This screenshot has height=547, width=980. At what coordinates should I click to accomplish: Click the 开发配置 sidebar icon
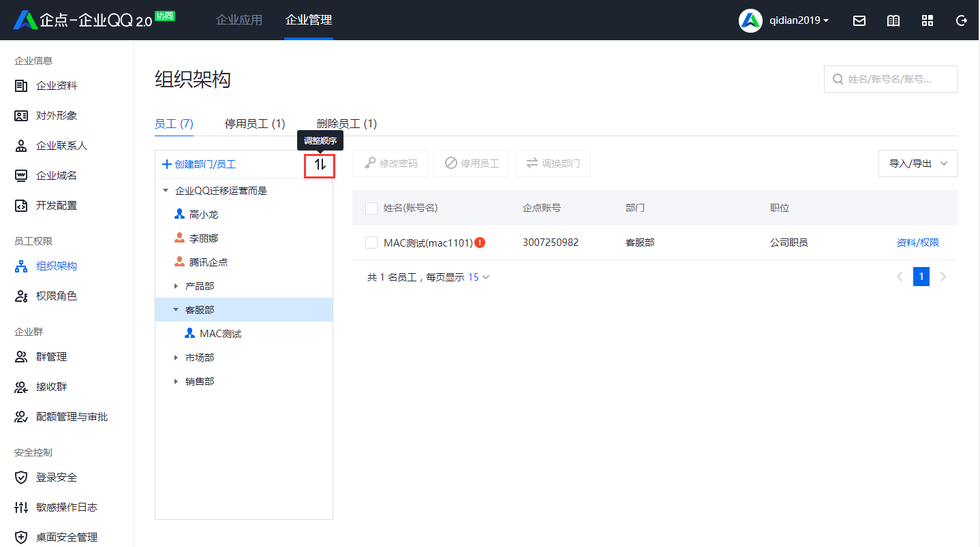(21, 206)
